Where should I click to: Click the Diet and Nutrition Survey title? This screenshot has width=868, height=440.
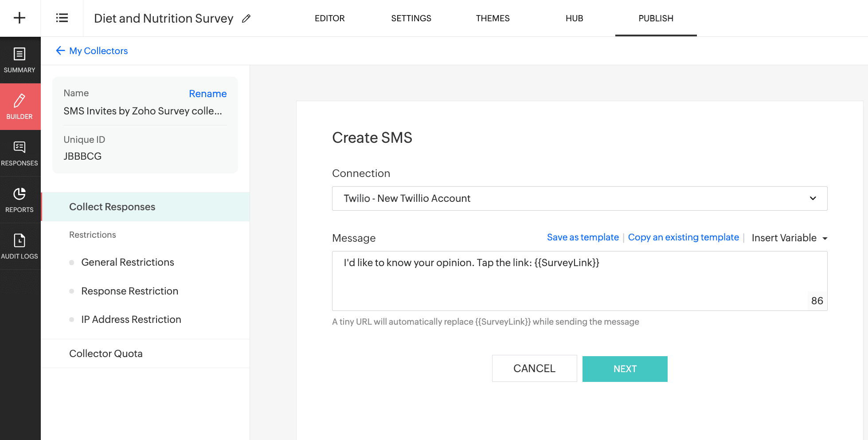[164, 18]
